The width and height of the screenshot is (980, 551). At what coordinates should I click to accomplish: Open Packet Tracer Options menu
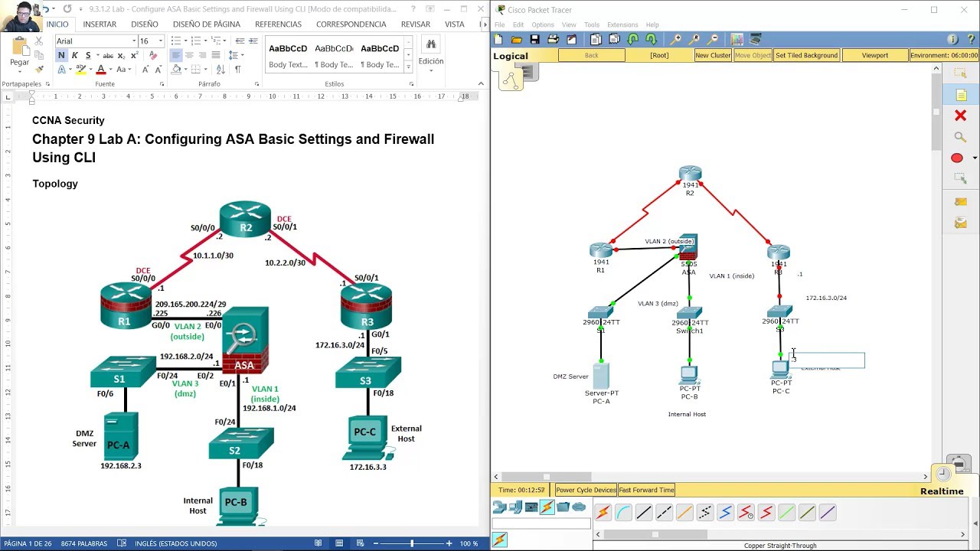click(542, 24)
